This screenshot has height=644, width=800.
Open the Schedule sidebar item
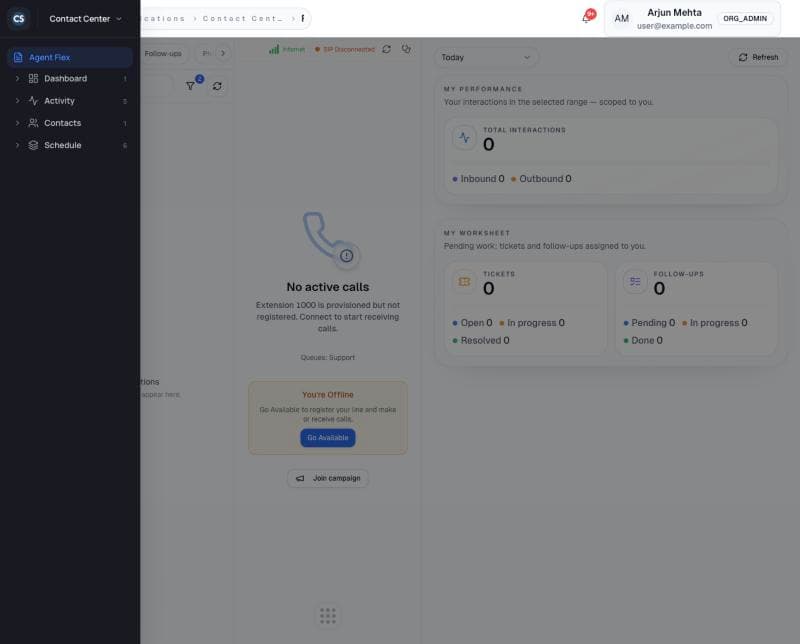click(70, 145)
